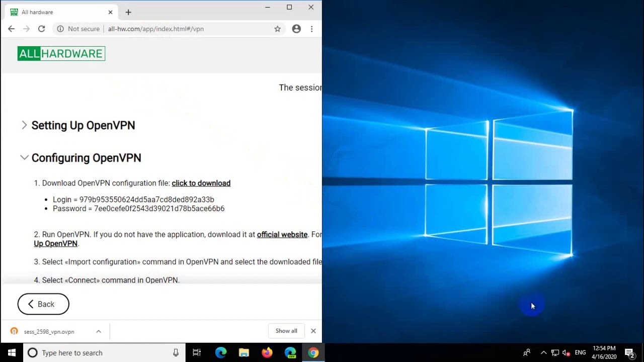Open Task View on the taskbar
The width and height of the screenshot is (644, 362).
click(x=197, y=352)
